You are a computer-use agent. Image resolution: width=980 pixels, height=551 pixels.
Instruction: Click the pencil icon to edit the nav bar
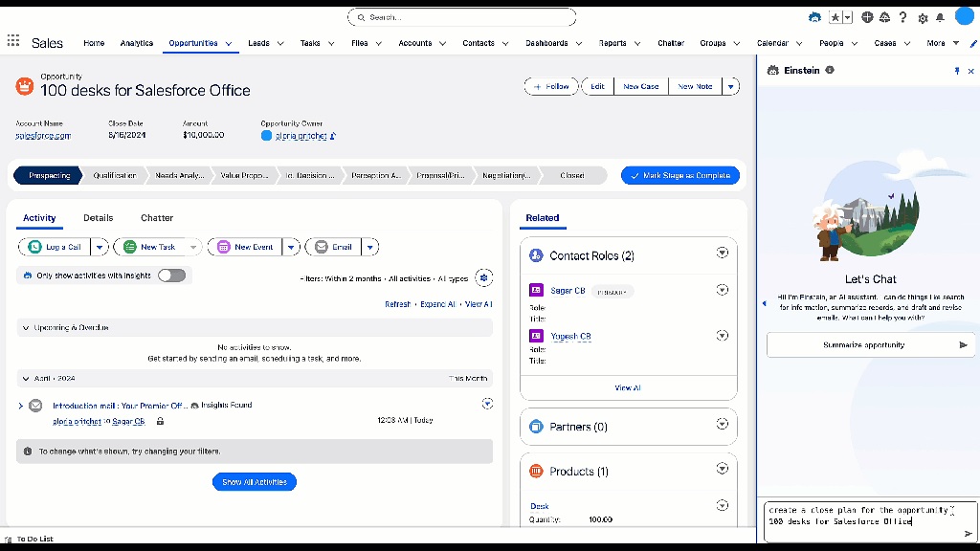973,44
